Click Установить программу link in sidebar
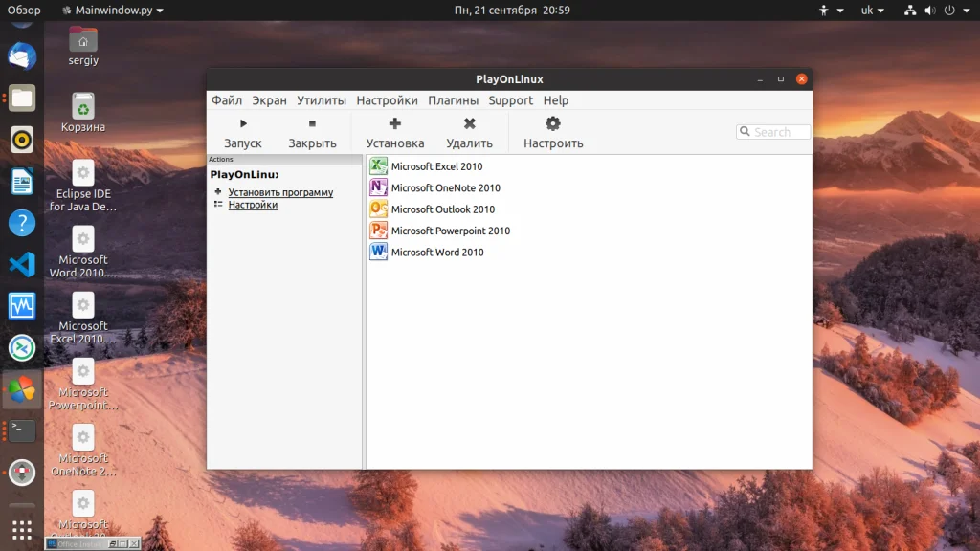980x551 pixels. coord(280,192)
